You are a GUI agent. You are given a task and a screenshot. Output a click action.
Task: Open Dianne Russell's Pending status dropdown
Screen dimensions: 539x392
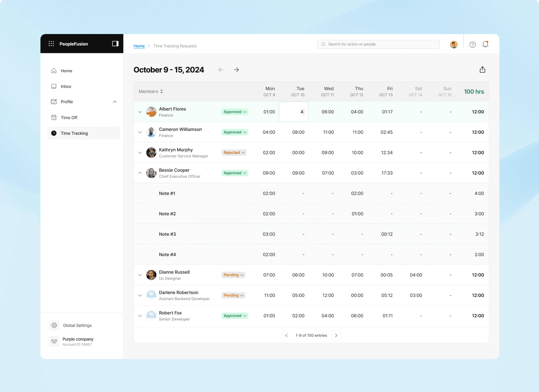pos(233,275)
